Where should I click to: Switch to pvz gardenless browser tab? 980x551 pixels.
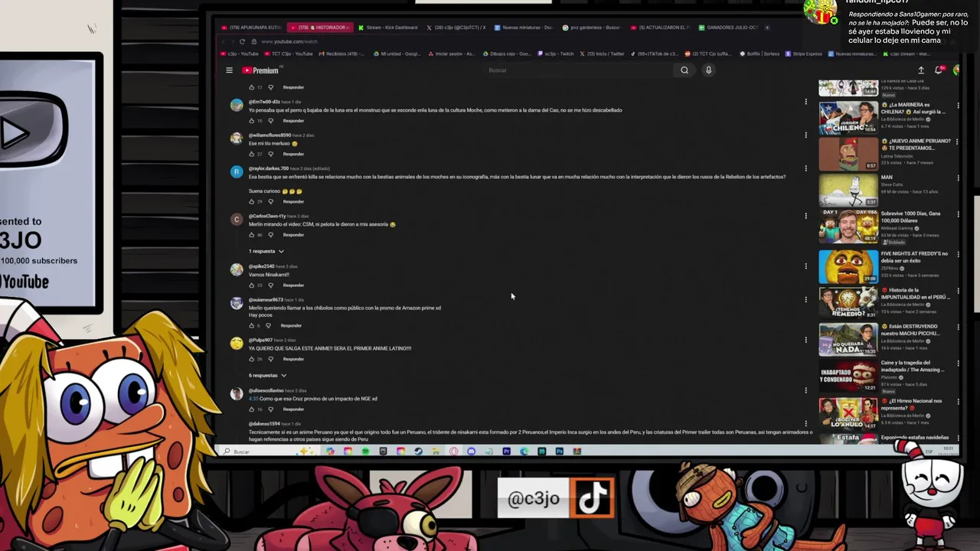[x=590, y=28]
